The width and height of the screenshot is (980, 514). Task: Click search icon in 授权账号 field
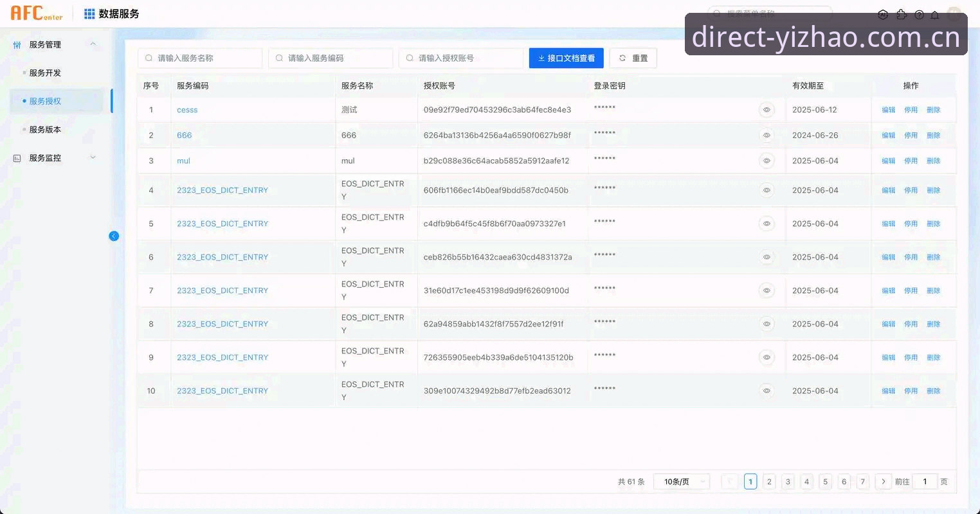click(x=410, y=58)
